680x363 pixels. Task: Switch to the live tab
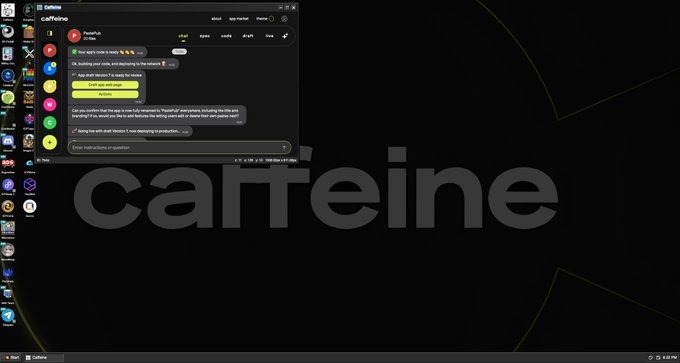[269, 36]
